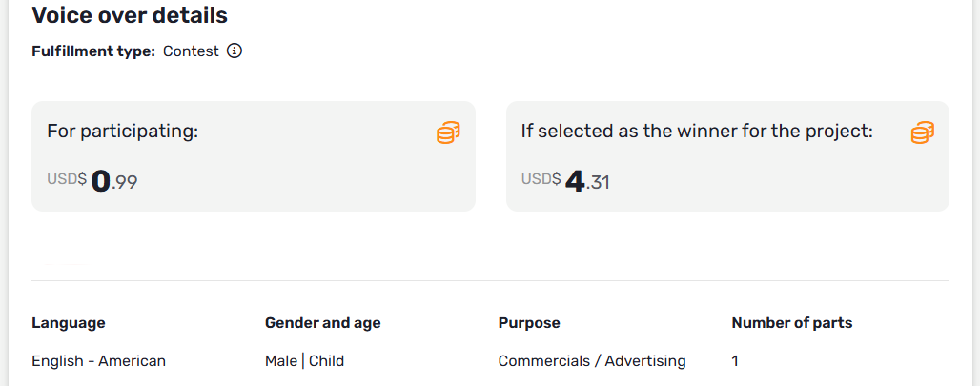Click coins icon in winner card
980x386 pixels.
pyautogui.click(x=922, y=132)
